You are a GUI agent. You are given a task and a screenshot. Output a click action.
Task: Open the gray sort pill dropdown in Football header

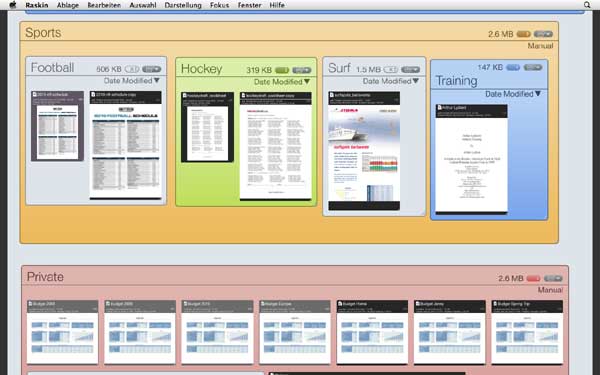[x=152, y=69]
